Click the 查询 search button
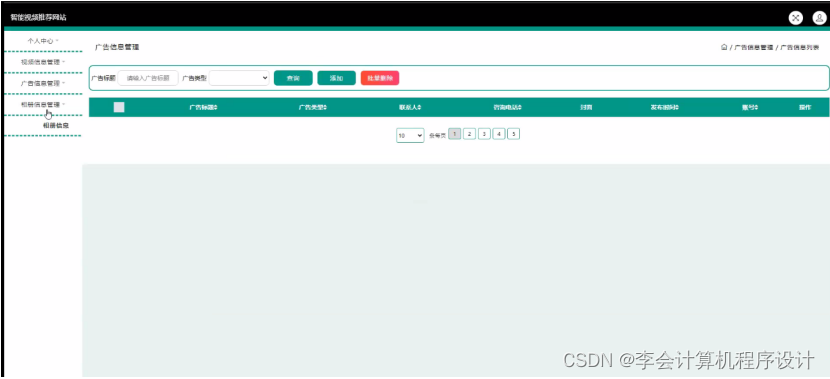830x379 pixels. 293,78
